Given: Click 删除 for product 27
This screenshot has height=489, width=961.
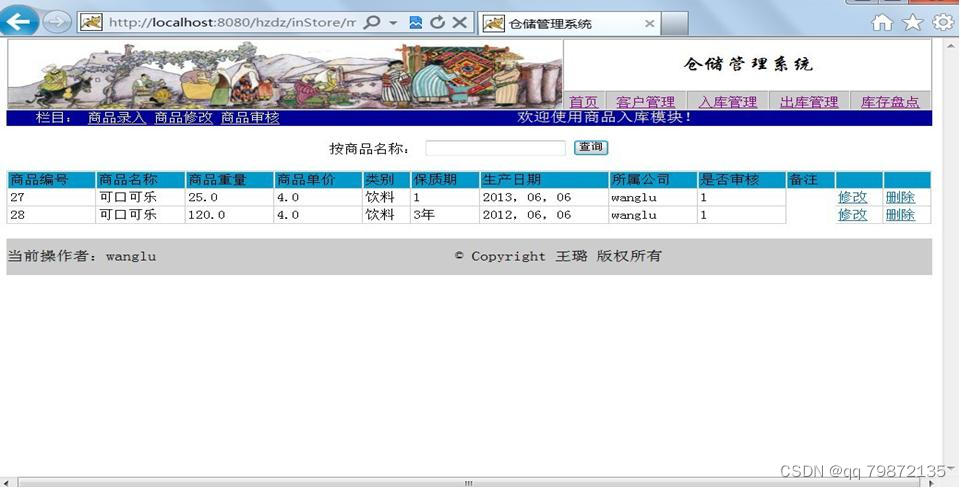Looking at the screenshot, I should (900, 197).
